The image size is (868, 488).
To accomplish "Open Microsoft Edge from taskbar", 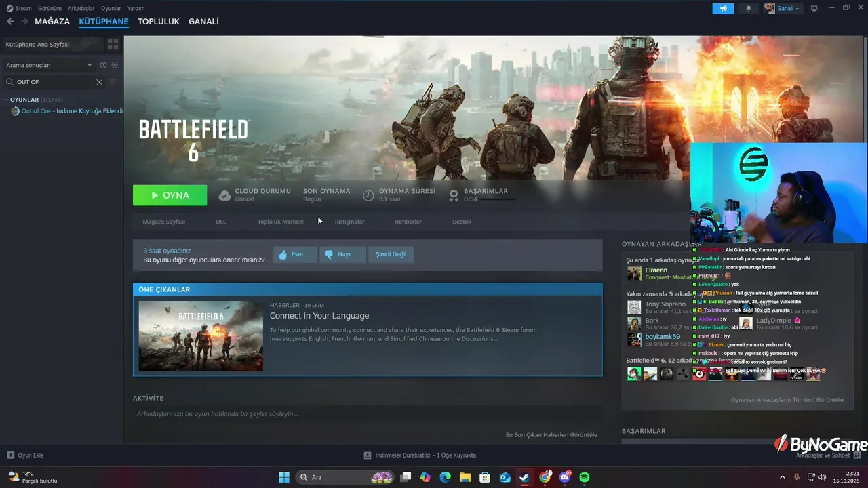I will point(445,477).
